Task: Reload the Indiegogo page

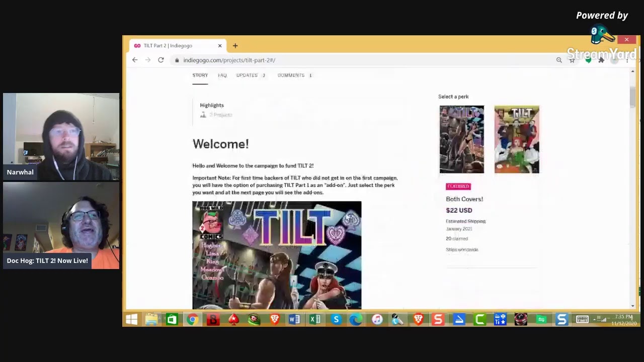Action: 161,60
